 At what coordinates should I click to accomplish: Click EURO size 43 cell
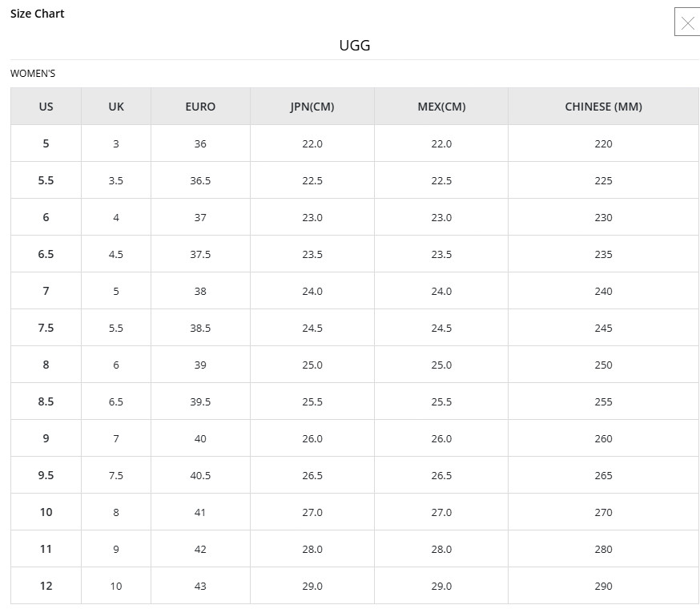pos(200,586)
